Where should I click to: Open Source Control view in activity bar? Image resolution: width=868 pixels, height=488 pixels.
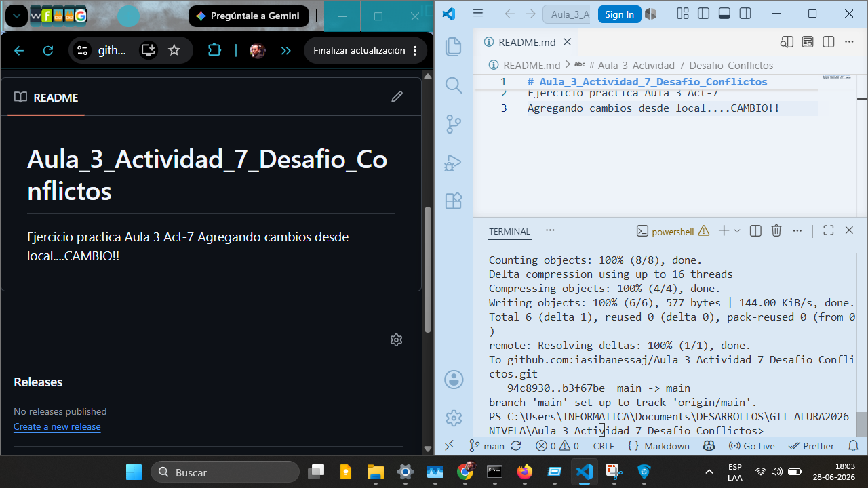point(453,124)
